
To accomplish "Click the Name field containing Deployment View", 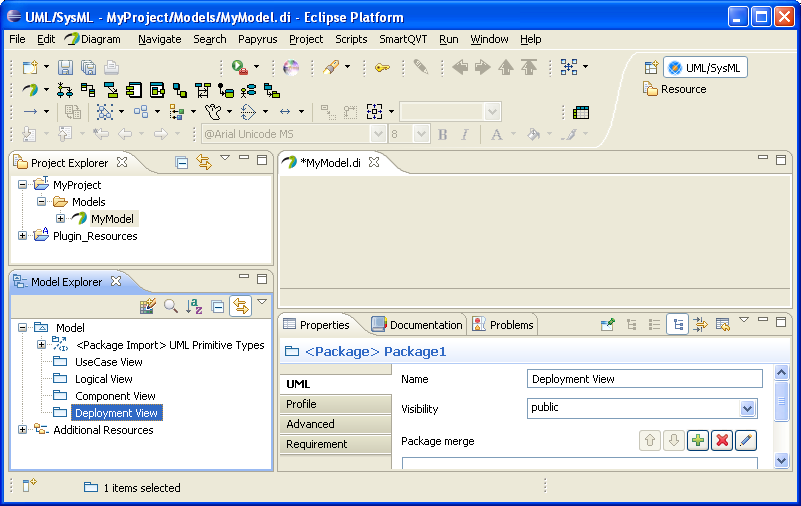I will coord(643,379).
